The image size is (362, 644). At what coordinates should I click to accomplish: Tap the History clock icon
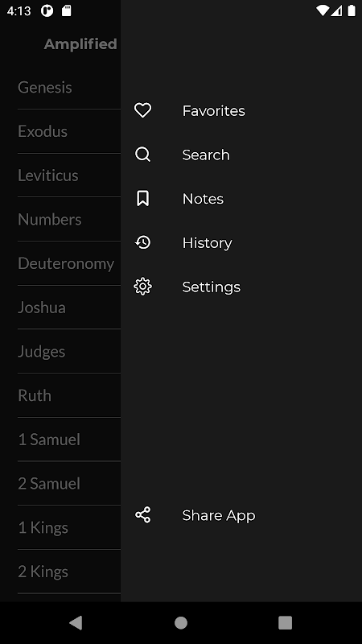[143, 242]
